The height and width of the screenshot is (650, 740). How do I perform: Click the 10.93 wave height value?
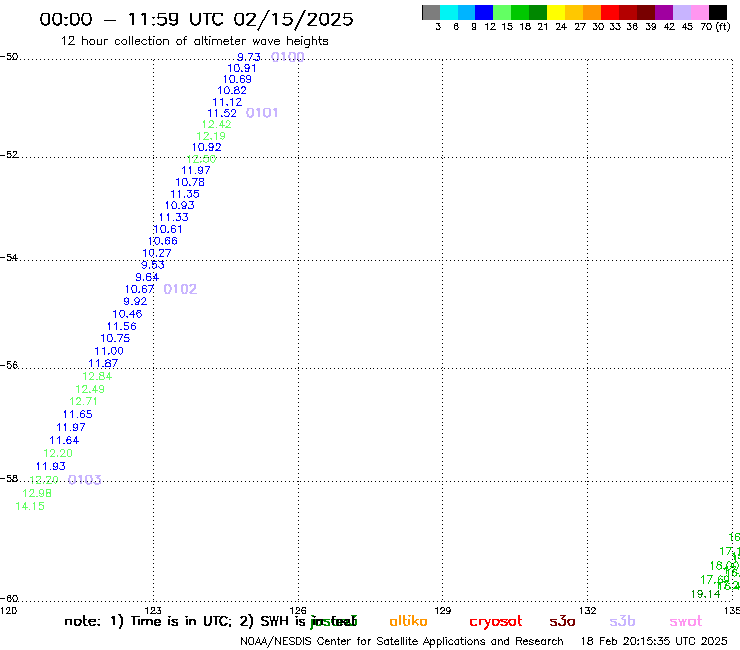tap(179, 205)
